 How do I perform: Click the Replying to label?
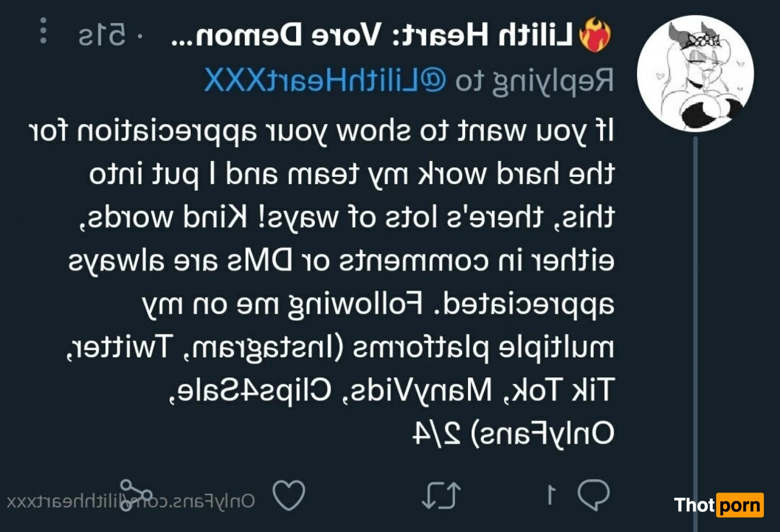click(x=534, y=81)
